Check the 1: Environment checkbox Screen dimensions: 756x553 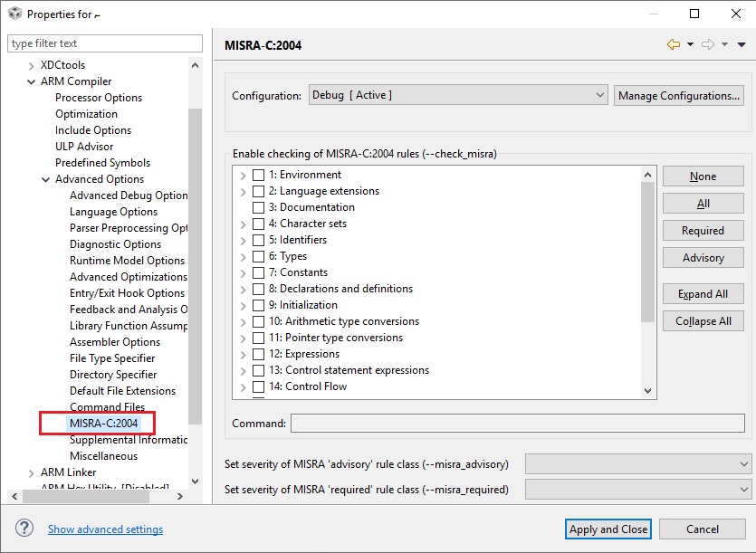[258, 175]
